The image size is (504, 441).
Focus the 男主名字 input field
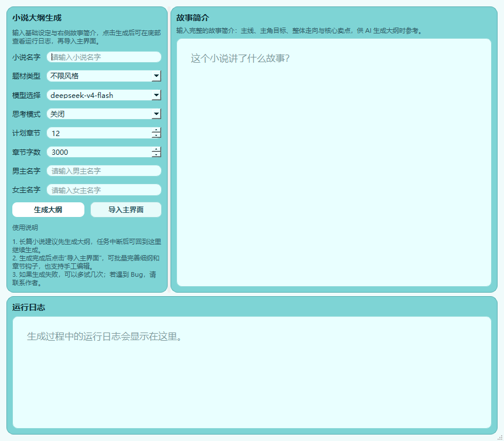pyautogui.click(x=104, y=171)
